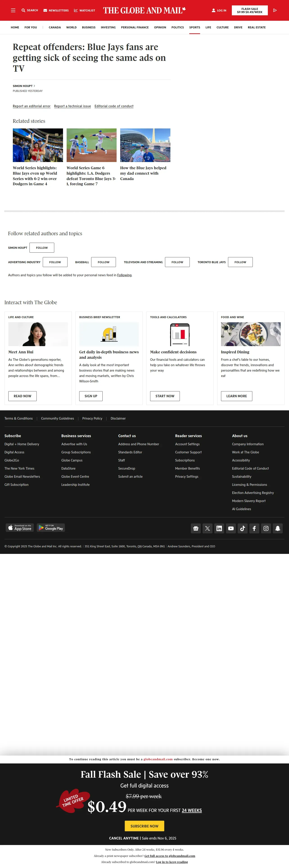289x868 pixels.
Task: Follow Television and Streaming topic
Action: coord(177,262)
